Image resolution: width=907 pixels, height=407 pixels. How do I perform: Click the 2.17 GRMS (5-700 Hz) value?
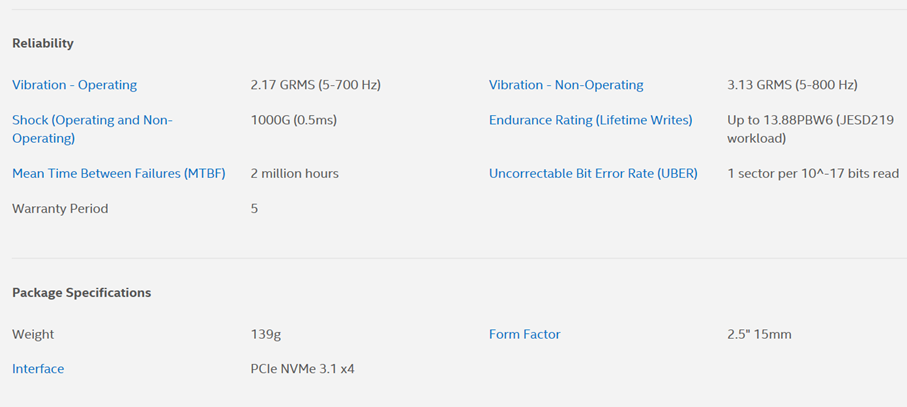[316, 85]
